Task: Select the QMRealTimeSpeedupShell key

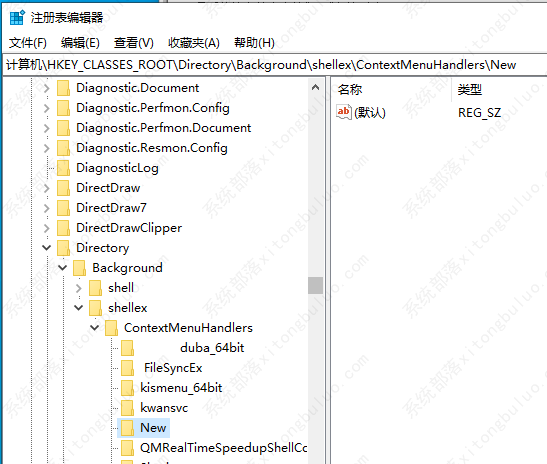Action: [224, 448]
